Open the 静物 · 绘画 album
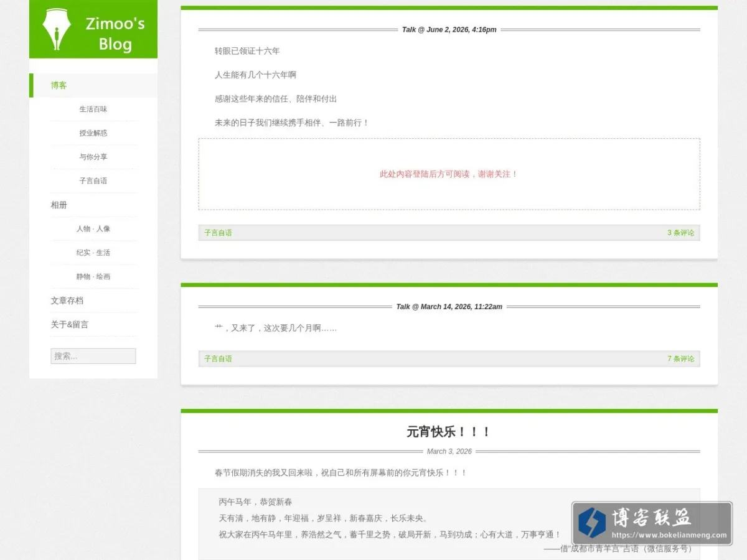The width and height of the screenshot is (747, 560). pyautogui.click(x=93, y=276)
